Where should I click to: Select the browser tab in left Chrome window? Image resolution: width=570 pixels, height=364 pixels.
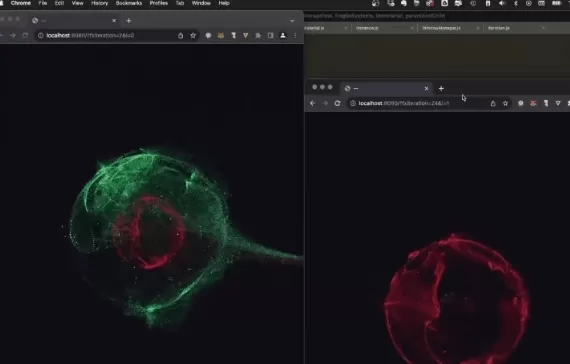75,21
